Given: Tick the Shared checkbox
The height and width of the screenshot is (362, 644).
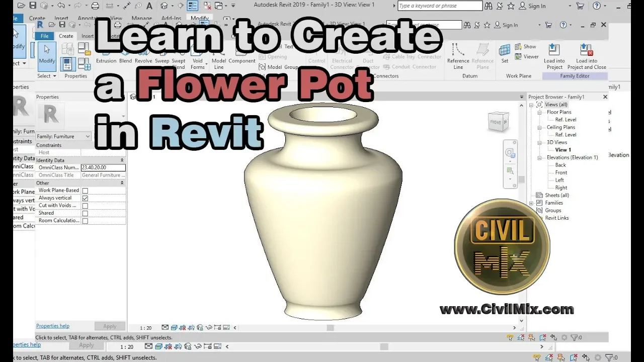Looking at the screenshot, I should point(85,213).
